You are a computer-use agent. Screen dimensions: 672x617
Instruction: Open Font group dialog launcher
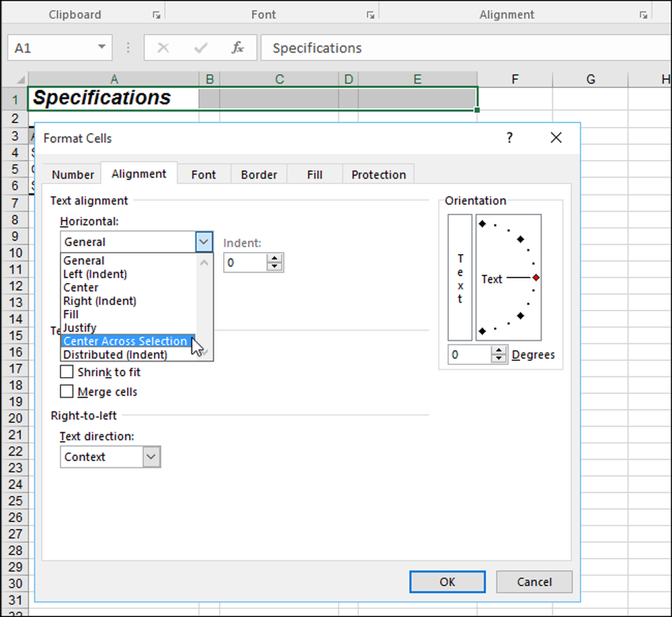(x=370, y=15)
